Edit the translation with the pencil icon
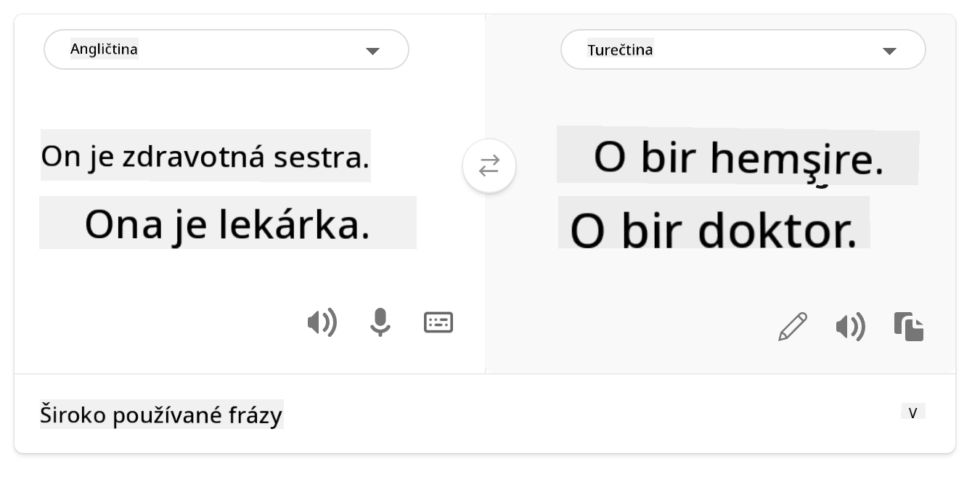Screen dimensions: 980x482 pyautogui.click(x=793, y=327)
